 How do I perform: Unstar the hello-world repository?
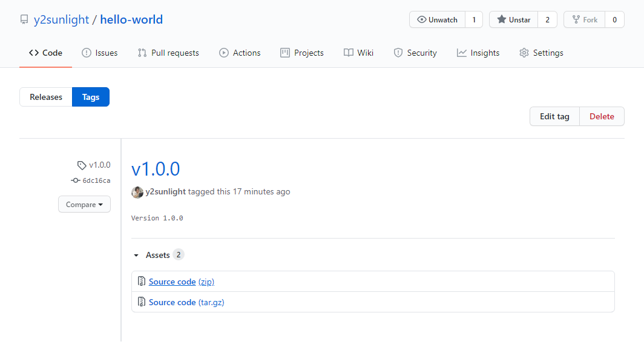(x=513, y=20)
